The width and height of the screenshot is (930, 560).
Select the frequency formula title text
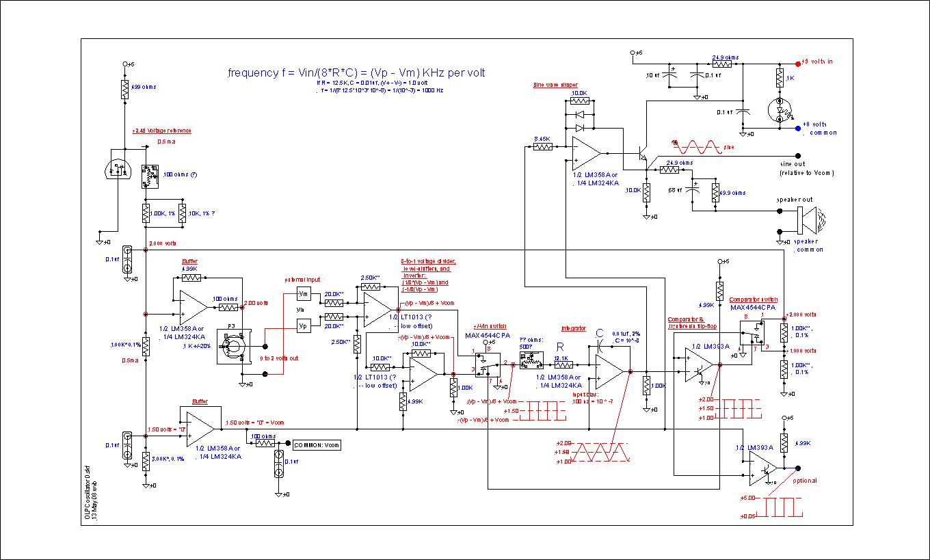tap(356, 72)
